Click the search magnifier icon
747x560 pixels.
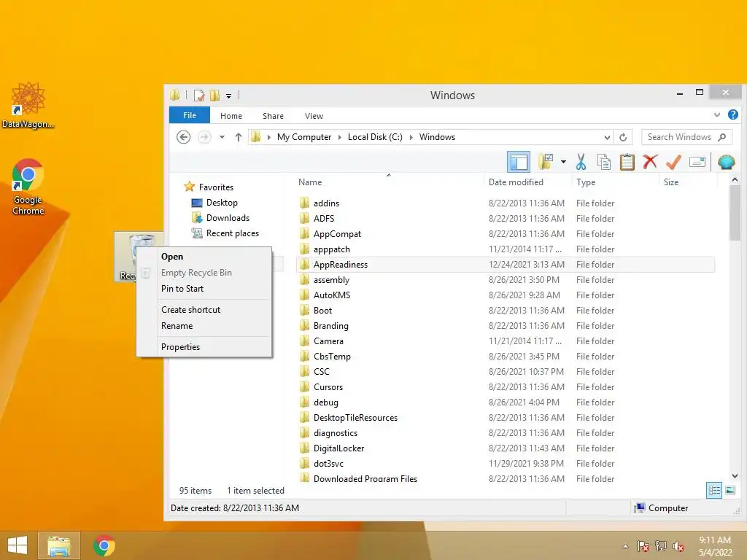722,137
